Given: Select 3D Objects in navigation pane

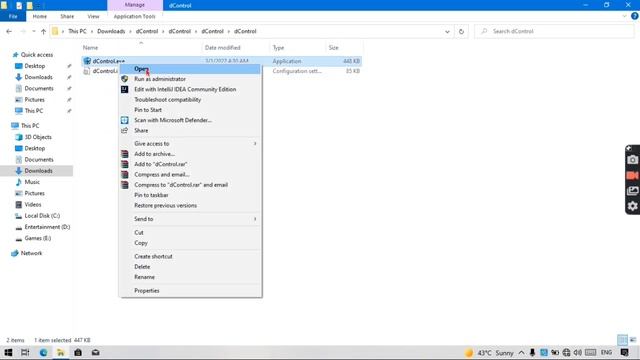Looking at the screenshot, I should click(x=38, y=137).
